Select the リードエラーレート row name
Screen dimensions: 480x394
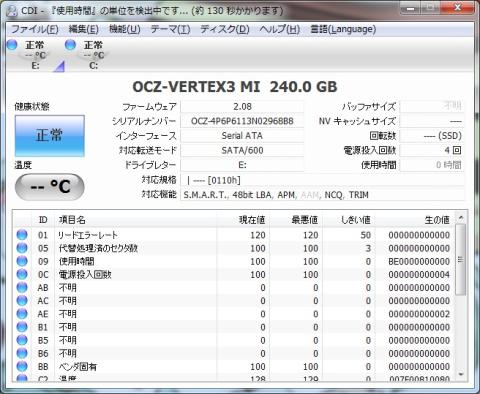[x=88, y=235]
